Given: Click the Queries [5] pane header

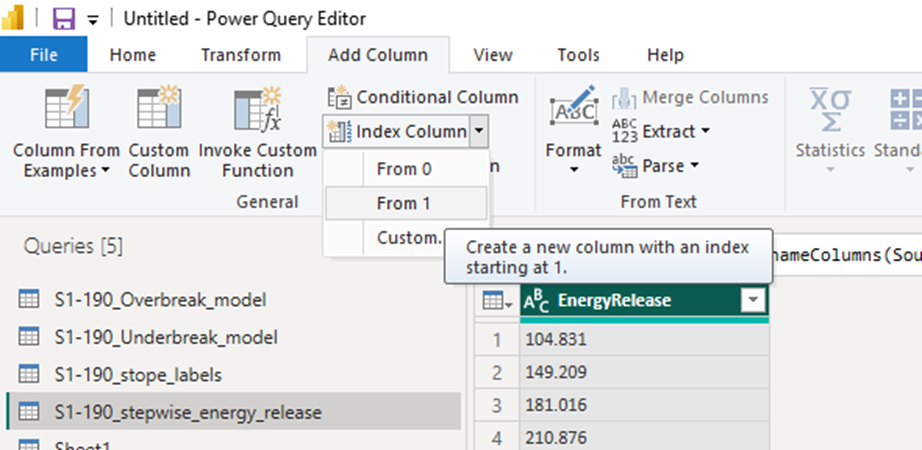Looking at the screenshot, I should (74, 246).
